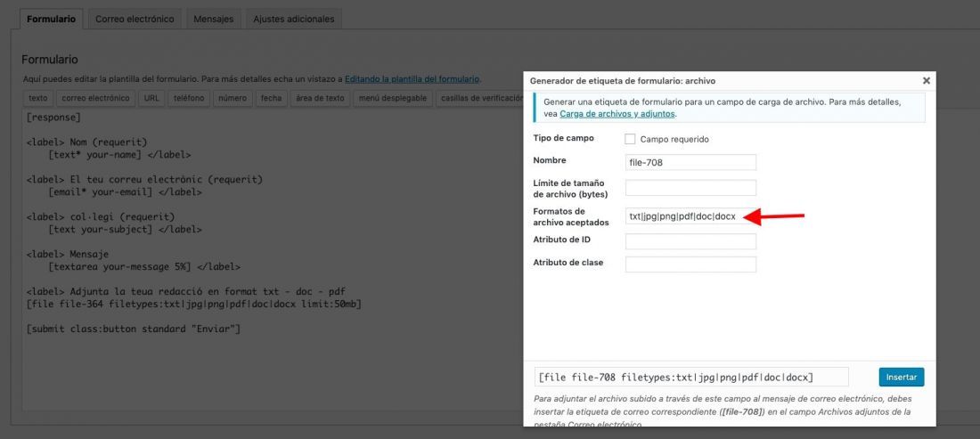This screenshot has height=439, width=980.
Task: Insert an área de texto tag
Action: pos(320,98)
